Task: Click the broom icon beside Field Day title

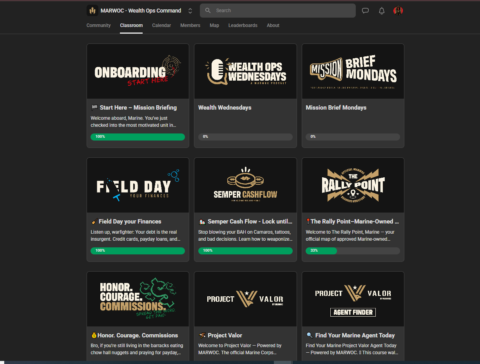Action: tap(94, 222)
